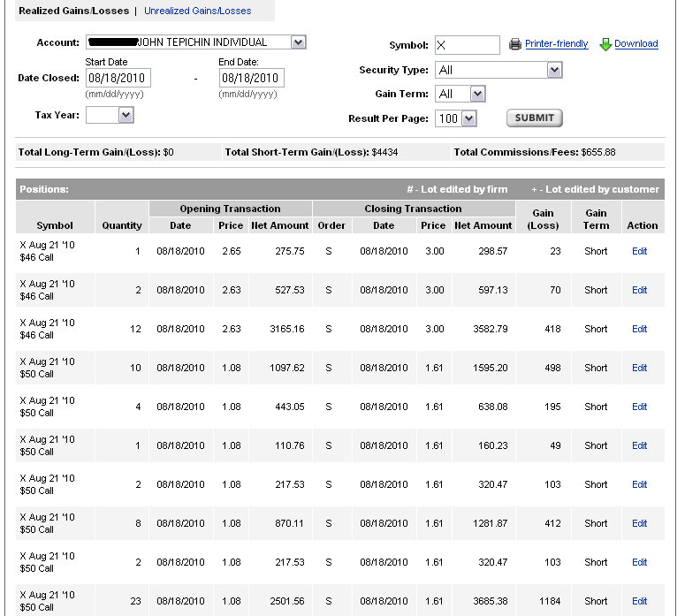
Task: Expand the Security Type dropdown
Action: pos(554,70)
